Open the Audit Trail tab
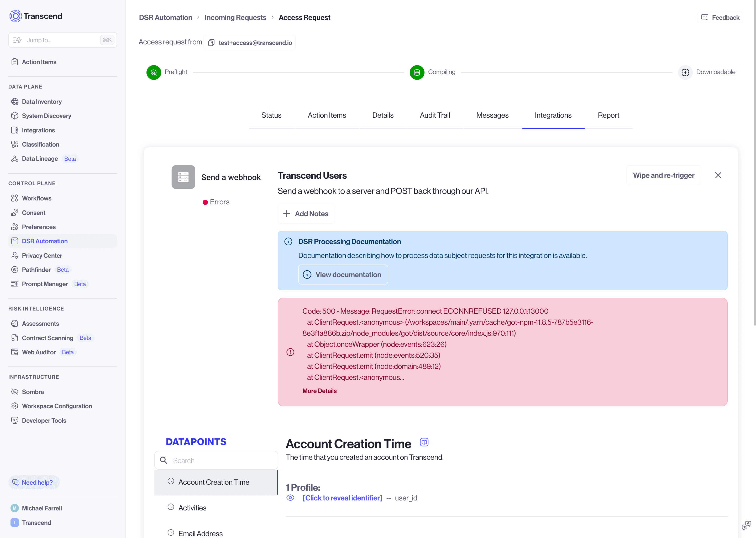The height and width of the screenshot is (538, 756). click(435, 115)
